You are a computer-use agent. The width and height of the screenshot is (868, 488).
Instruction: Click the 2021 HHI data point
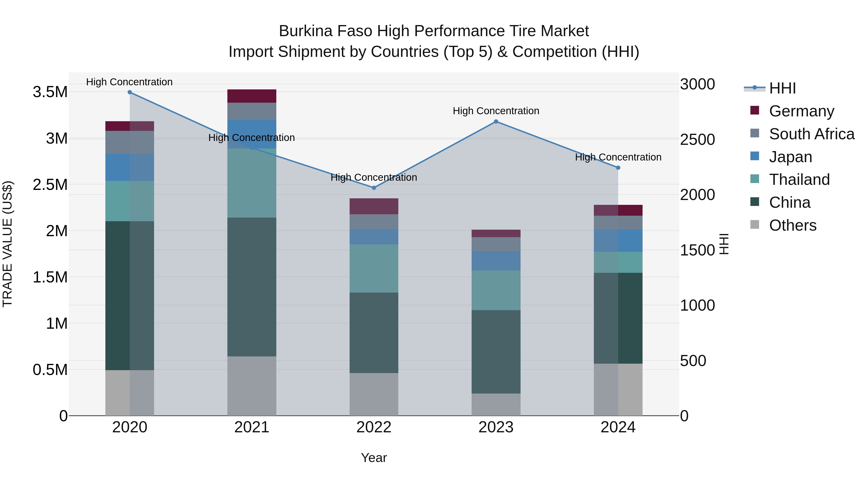click(252, 148)
